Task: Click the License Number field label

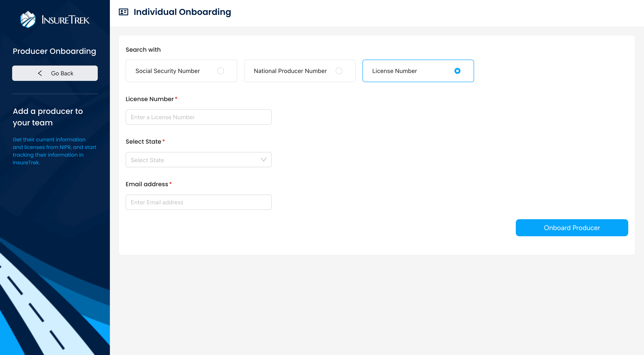Action: coord(149,99)
